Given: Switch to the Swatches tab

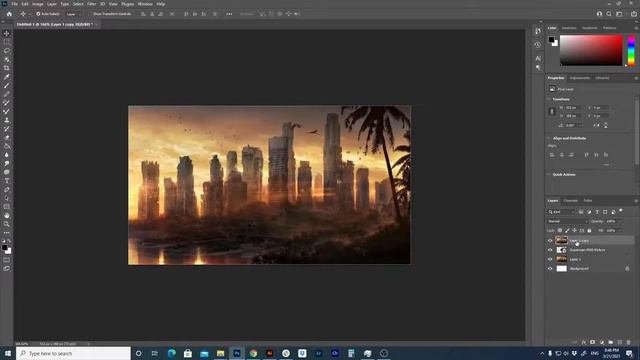Looking at the screenshot, I should click(569, 28).
